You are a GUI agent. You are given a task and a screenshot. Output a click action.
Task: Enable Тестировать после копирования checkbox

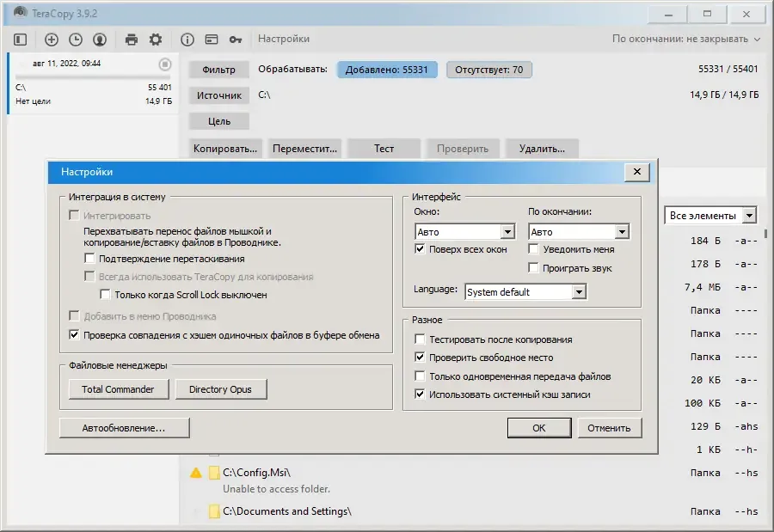point(420,339)
